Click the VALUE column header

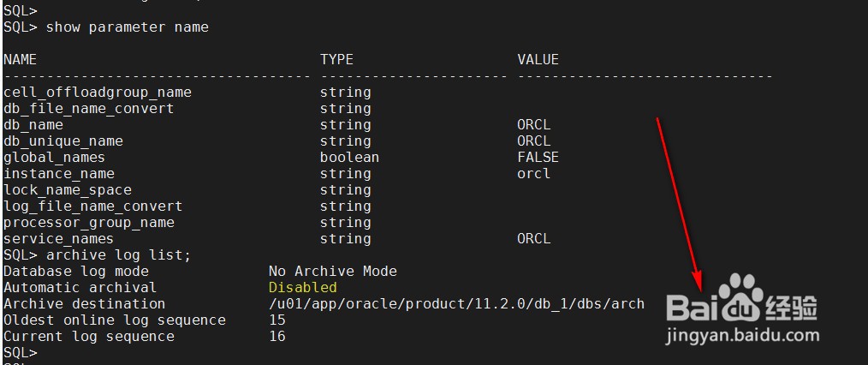coord(538,59)
